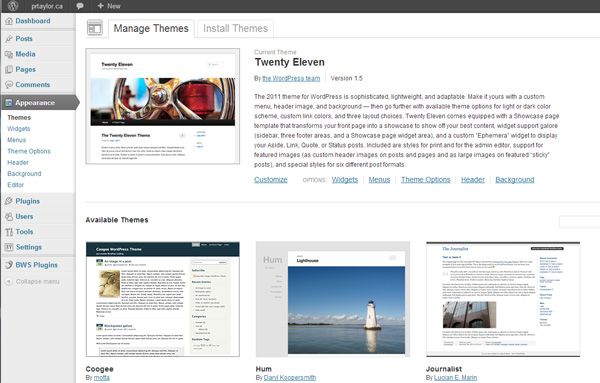Click the WordPress logo icon in admin bar
The image size is (600, 383).
(13, 6)
